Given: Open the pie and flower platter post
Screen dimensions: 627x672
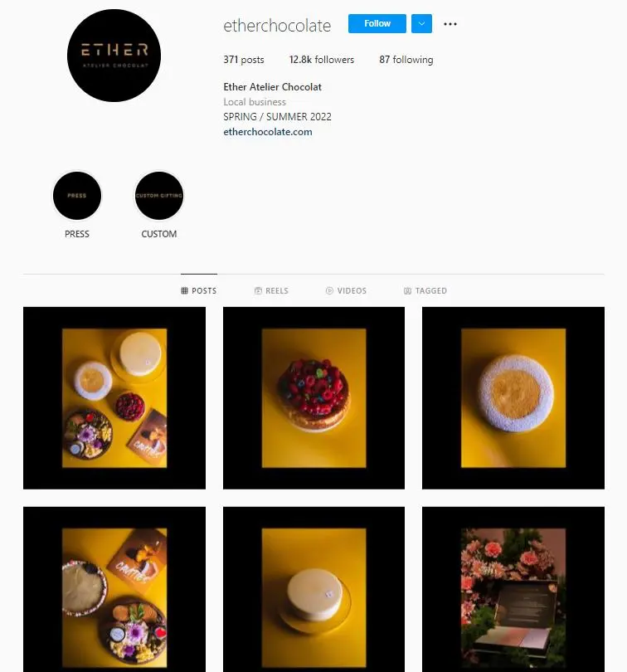Looking at the screenshot, I should tap(114, 589).
